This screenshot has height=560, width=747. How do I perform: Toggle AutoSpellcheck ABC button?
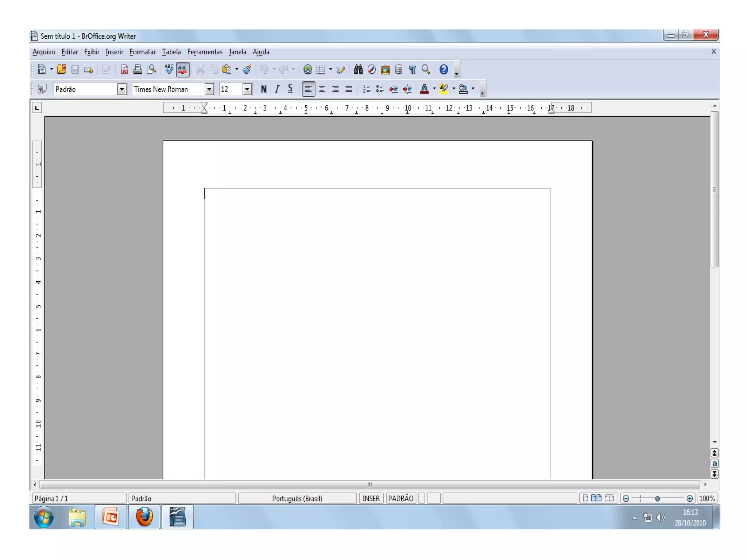tap(182, 69)
